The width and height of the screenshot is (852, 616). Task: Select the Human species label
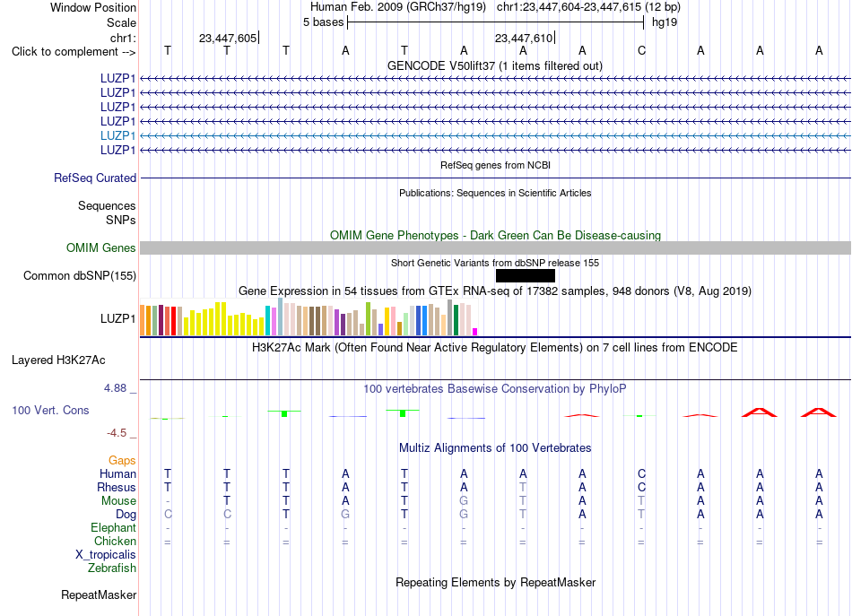[117, 473]
